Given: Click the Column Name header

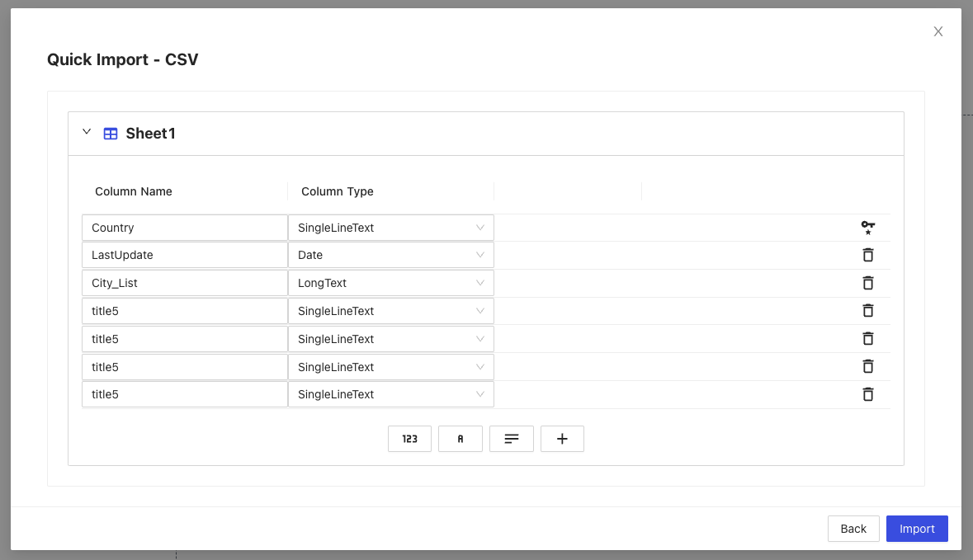Looking at the screenshot, I should point(134,191).
